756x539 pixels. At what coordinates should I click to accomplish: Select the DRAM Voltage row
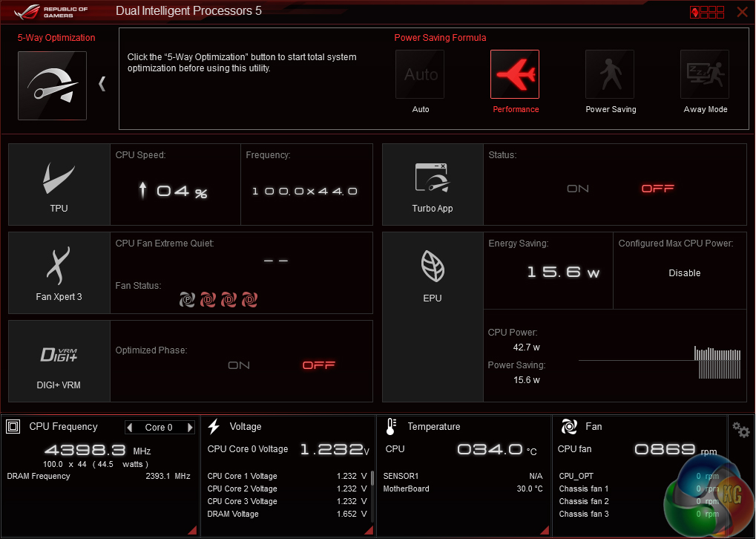pyautogui.click(x=287, y=514)
